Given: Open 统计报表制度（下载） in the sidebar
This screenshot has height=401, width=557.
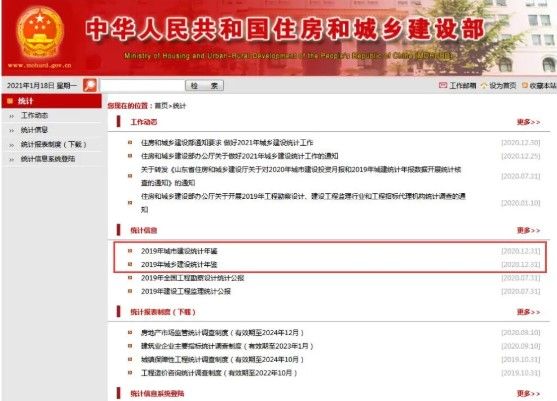Looking at the screenshot, I should (x=54, y=145).
